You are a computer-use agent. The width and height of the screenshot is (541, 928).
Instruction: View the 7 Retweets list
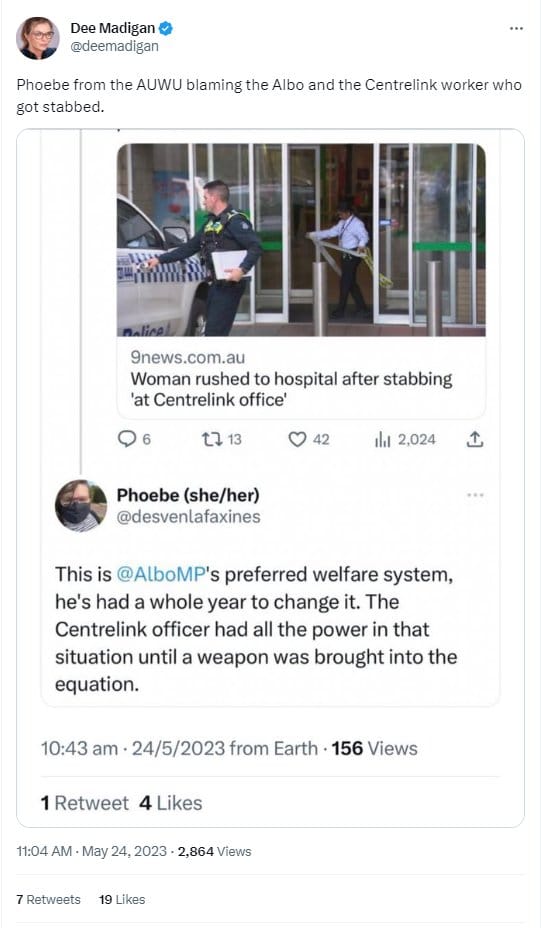point(49,900)
